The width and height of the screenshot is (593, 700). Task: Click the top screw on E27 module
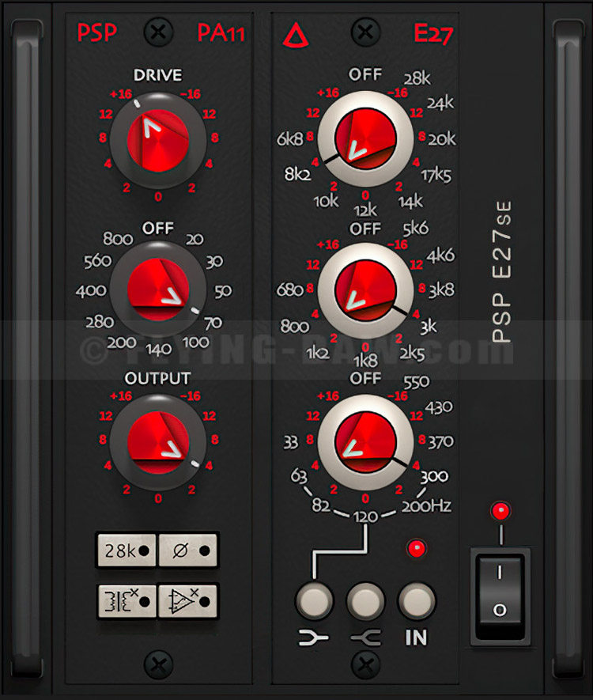pos(365,32)
